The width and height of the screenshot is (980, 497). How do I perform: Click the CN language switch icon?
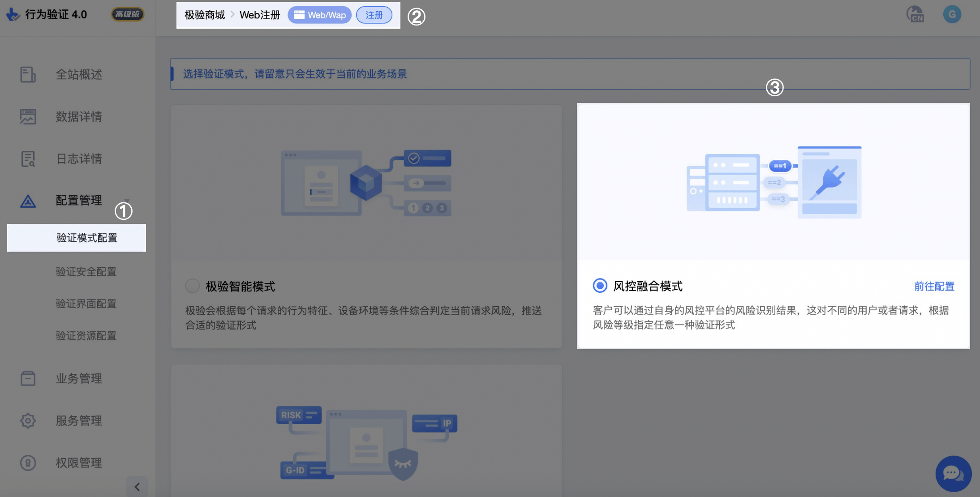(915, 15)
